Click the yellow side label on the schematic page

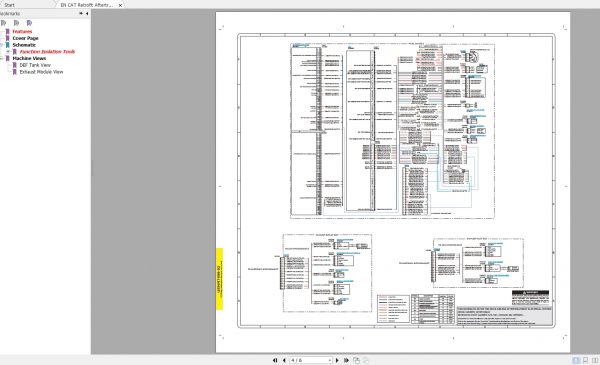tap(220, 279)
